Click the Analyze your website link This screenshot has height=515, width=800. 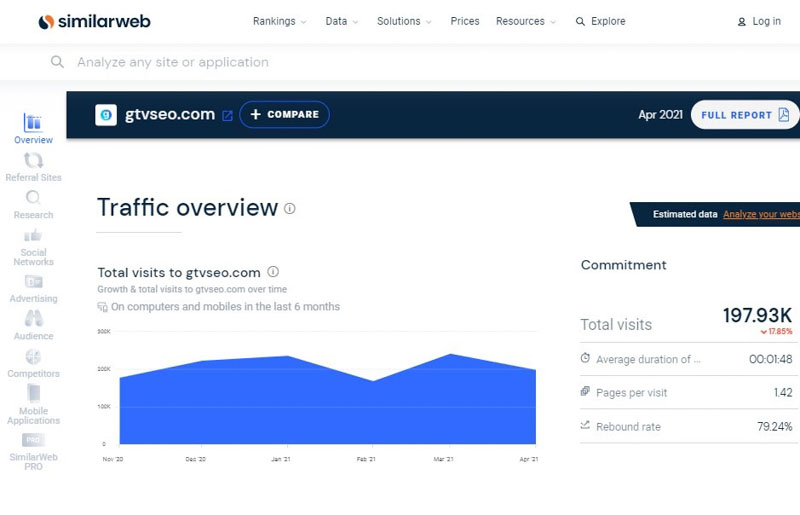[761, 214]
